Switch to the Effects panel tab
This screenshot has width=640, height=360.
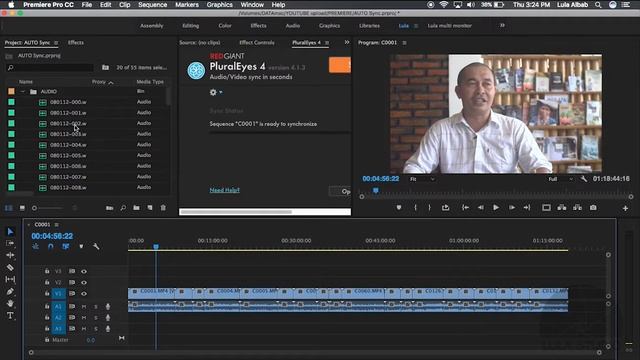coord(76,42)
